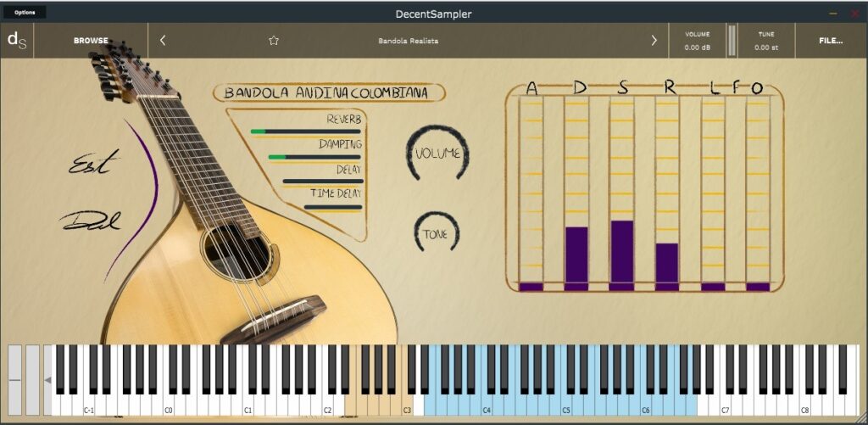Click the Tone knob

[436, 232]
